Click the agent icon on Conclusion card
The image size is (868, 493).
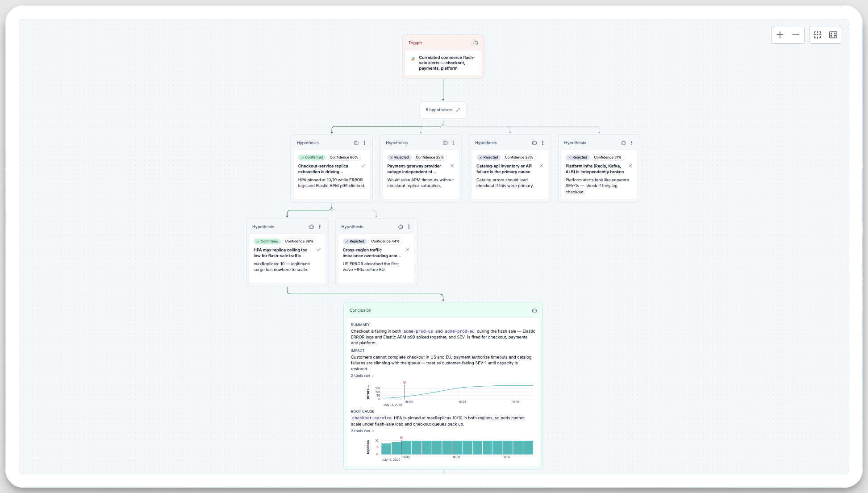click(534, 310)
